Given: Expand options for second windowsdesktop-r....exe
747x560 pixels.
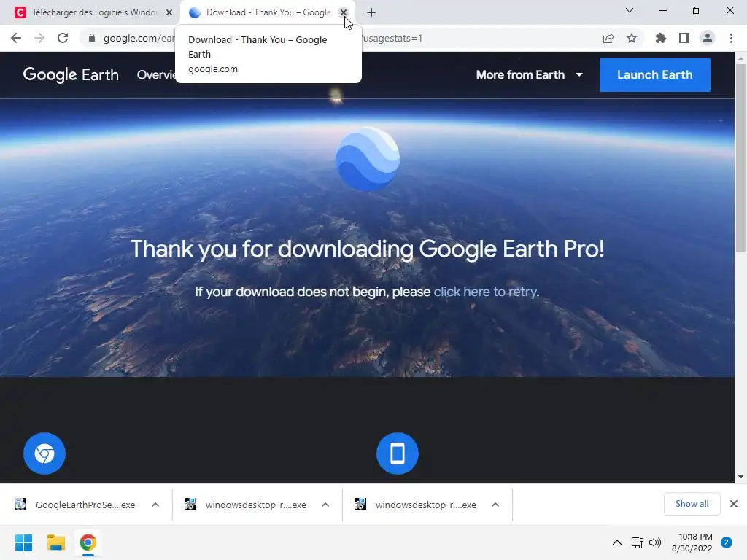Looking at the screenshot, I should tap(495, 505).
